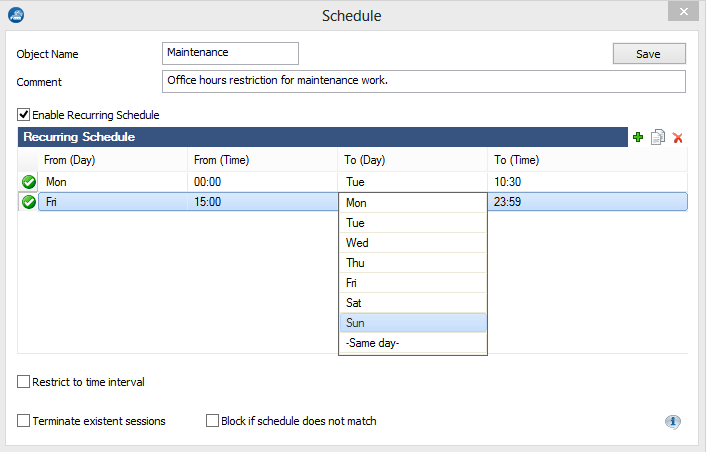This screenshot has height=452, width=706.
Task: Check Terminate existent sessions option
Action: 23,421
